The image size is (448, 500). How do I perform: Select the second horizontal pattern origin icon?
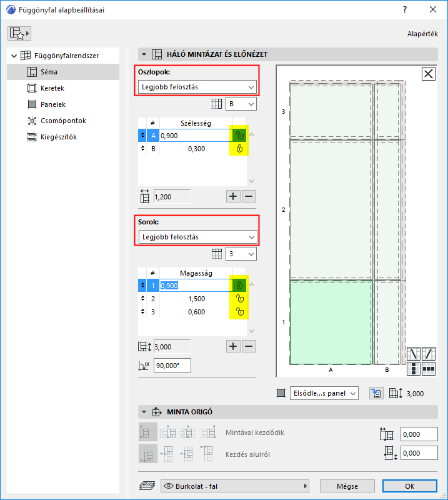[x=167, y=432]
